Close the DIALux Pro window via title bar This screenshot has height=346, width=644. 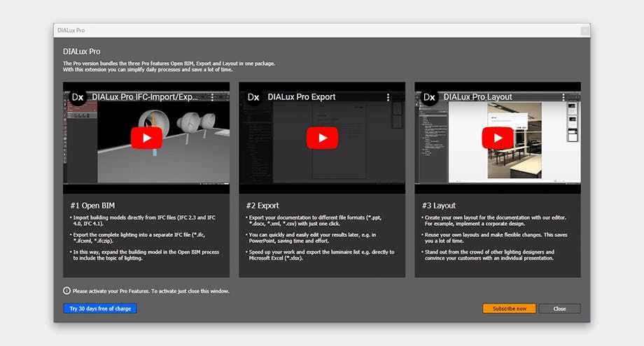(585, 31)
